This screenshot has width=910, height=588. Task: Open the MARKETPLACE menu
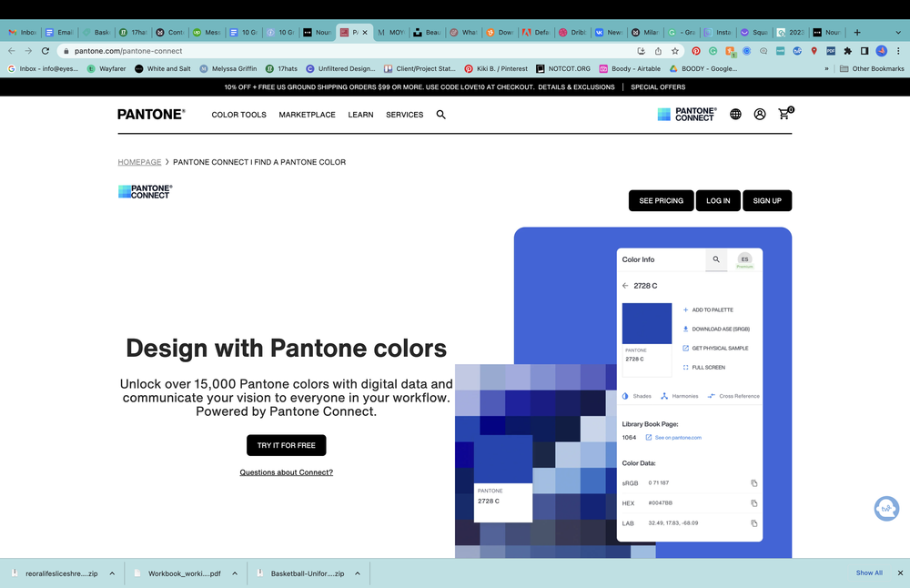[307, 115]
